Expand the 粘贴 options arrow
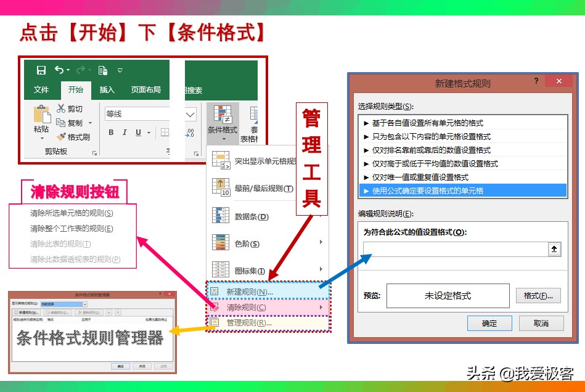Screen dimensions: 585x392 click(42, 138)
